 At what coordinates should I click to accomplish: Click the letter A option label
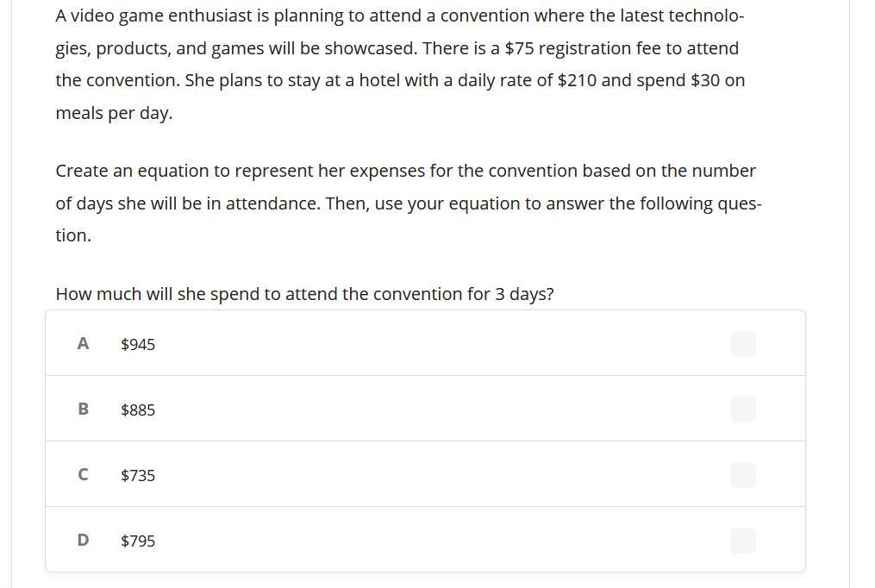point(83,344)
